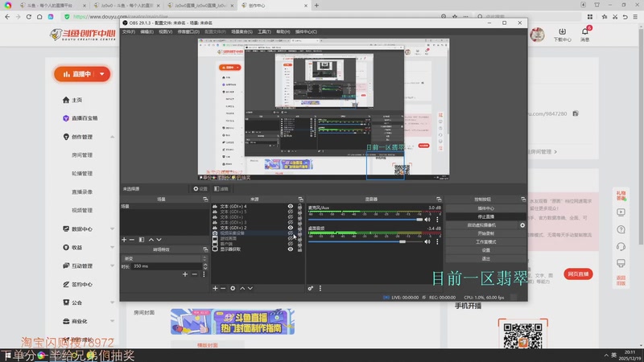The height and width of the screenshot is (362, 644).
Task: Toggle visibility of 文本 (GDI+) 3 source
Action: 291,223
